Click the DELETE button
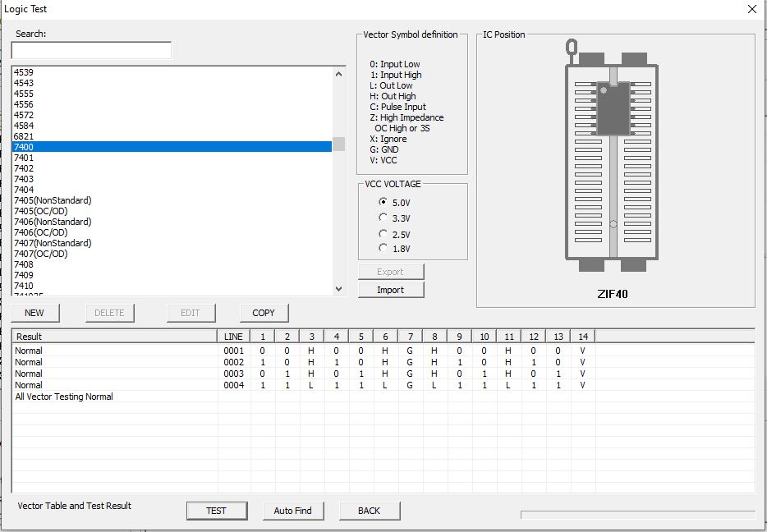767x532 pixels. pyautogui.click(x=109, y=313)
